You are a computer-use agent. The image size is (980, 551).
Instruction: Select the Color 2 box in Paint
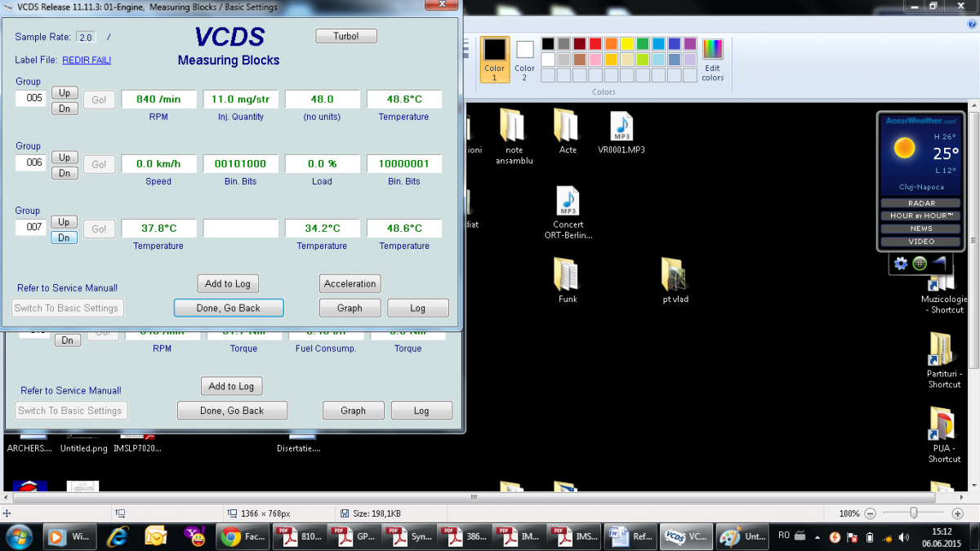524,59
